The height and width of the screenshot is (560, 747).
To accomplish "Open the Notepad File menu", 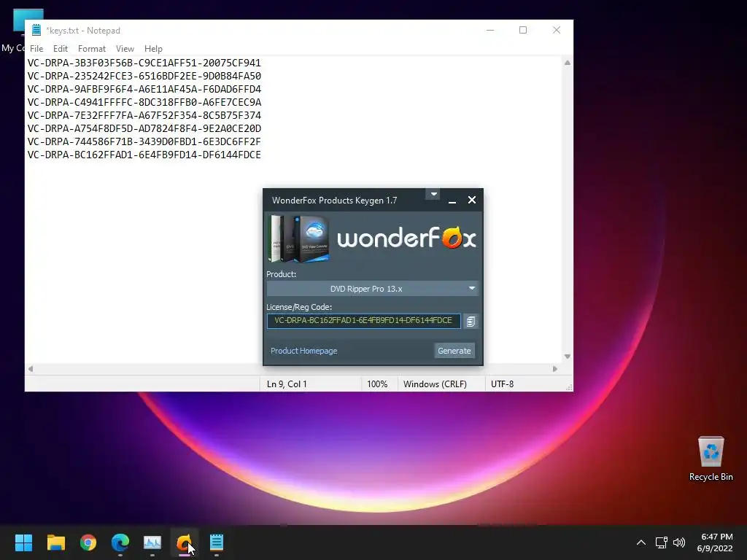I will [x=36, y=49].
